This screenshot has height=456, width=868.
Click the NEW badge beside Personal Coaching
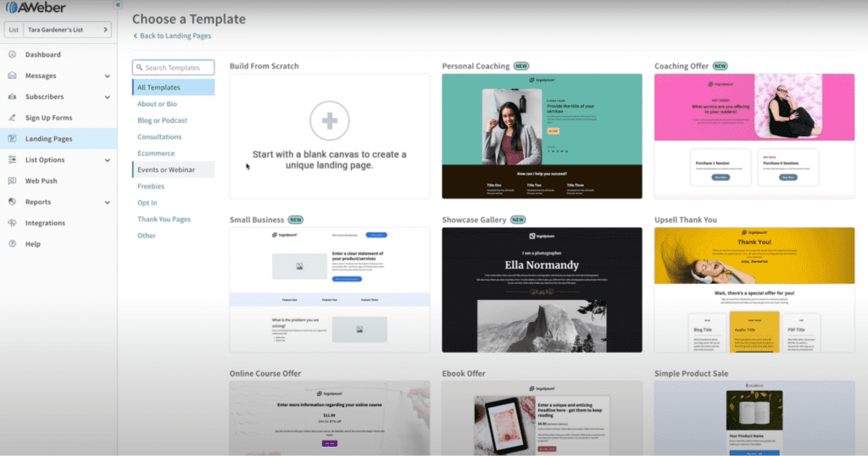(x=521, y=66)
